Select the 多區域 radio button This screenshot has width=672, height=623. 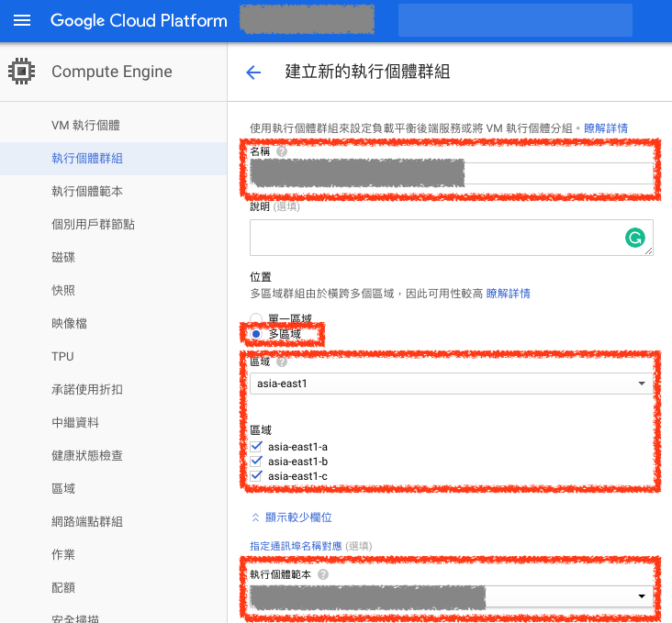click(x=256, y=334)
